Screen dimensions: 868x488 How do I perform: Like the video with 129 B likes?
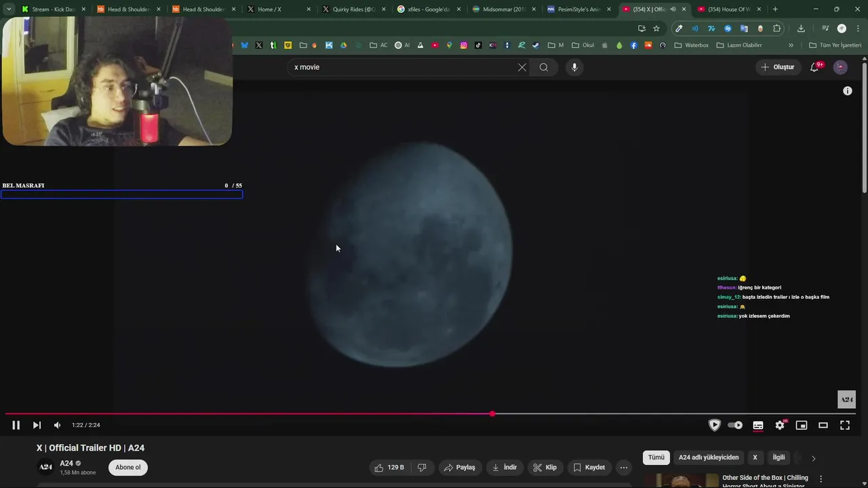click(x=389, y=467)
